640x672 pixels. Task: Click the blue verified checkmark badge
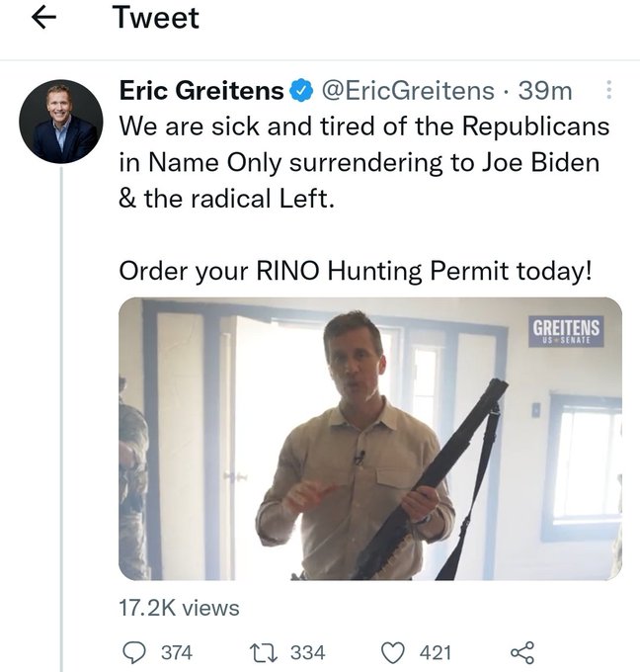tap(301, 92)
